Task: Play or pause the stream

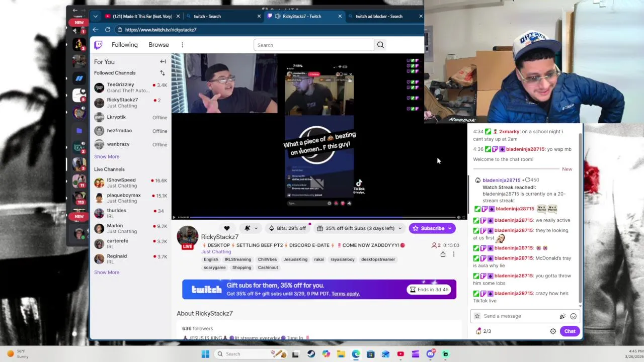Action: pyautogui.click(x=175, y=217)
